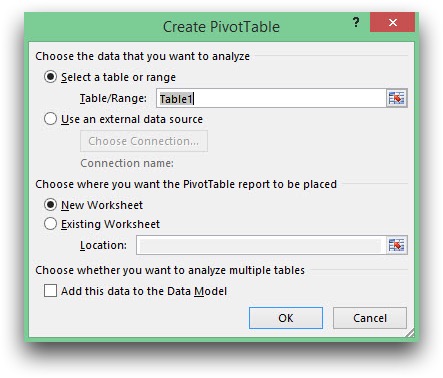The width and height of the screenshot is (443, 378).
Task: Click inside the Table/Range text field
Action: (x=271, y=98)
